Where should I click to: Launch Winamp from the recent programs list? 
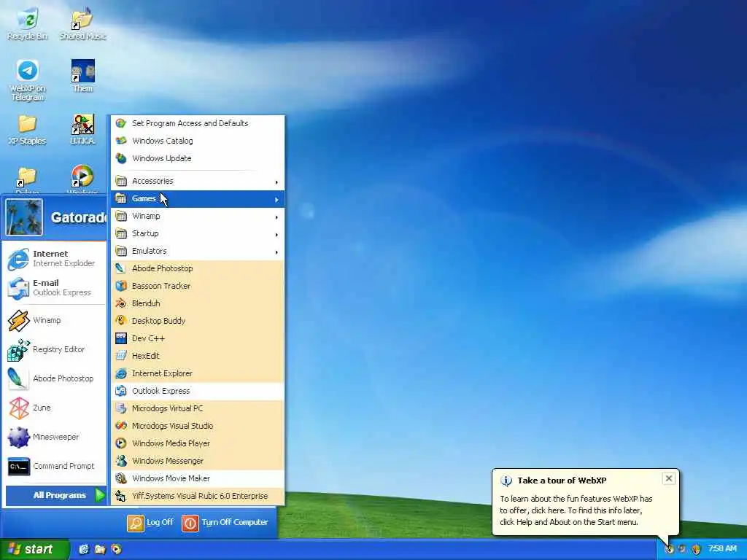(x=54, y=320)
